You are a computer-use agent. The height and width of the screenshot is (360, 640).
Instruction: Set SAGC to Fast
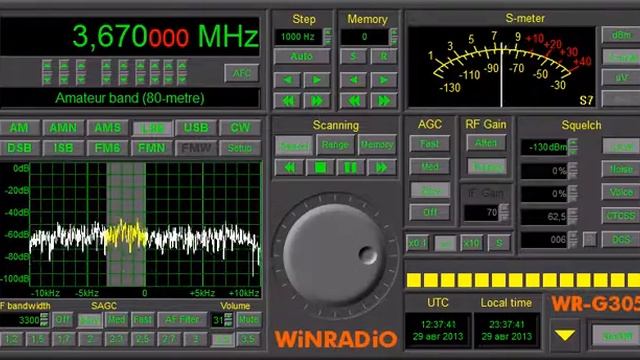[142, 320]
